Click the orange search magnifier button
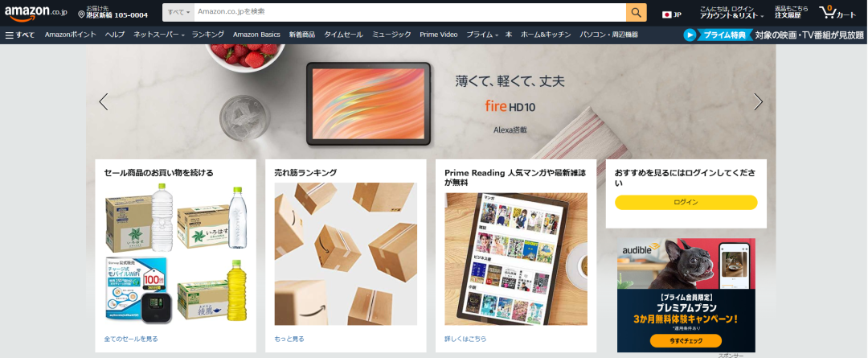This screenshot has width=868, height=358. 636,12
